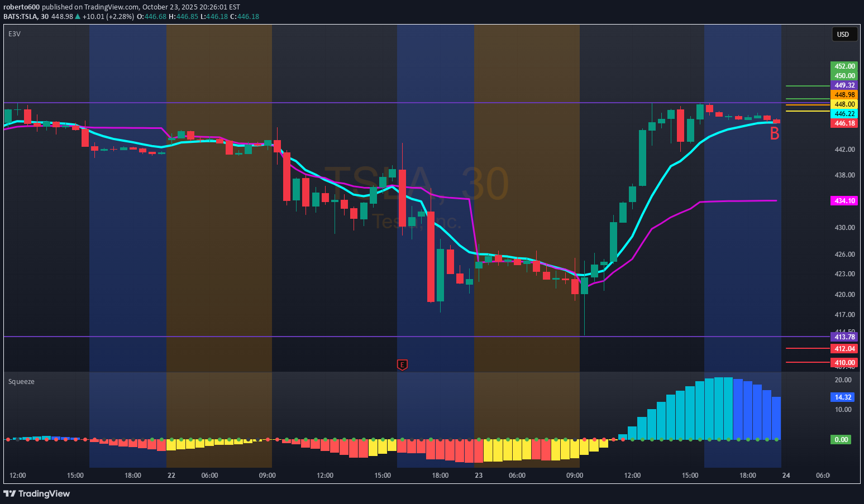
Task: Click the red earnings 'E' marker icon
Action: click(x=402, y=365)
